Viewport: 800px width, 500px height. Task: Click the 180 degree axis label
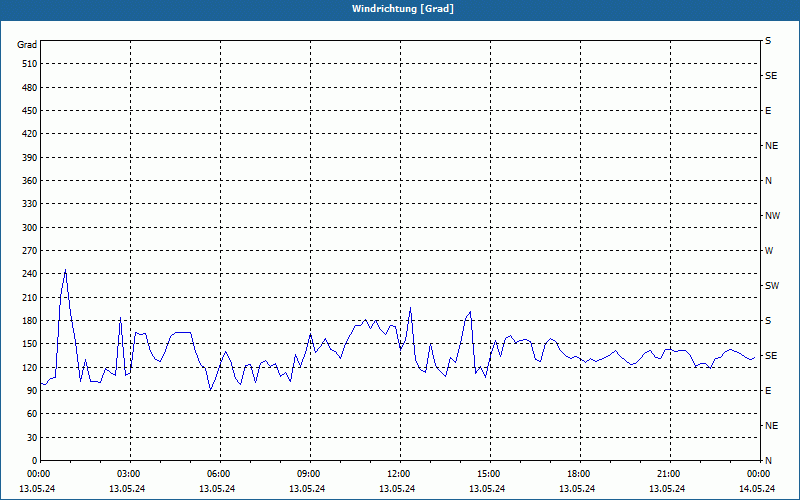(30, 320)
